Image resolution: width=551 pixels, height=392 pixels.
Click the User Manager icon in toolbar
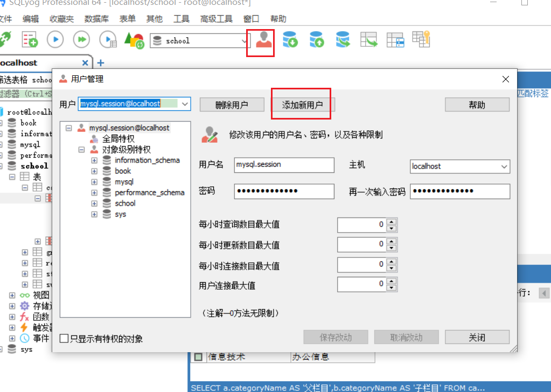pos(263,40)
